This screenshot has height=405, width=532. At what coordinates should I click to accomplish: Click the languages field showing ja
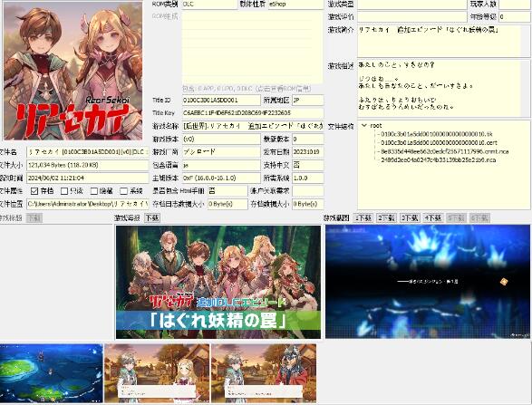221,165
